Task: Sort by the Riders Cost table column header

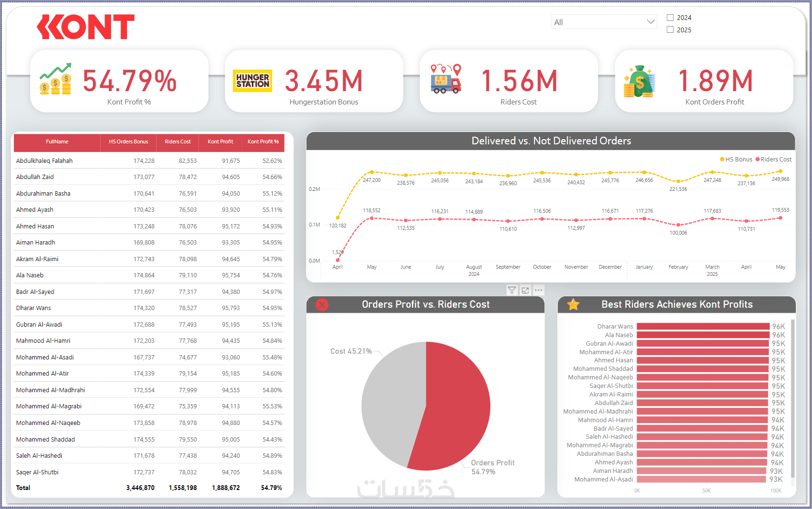Action: tap(178, 141)
